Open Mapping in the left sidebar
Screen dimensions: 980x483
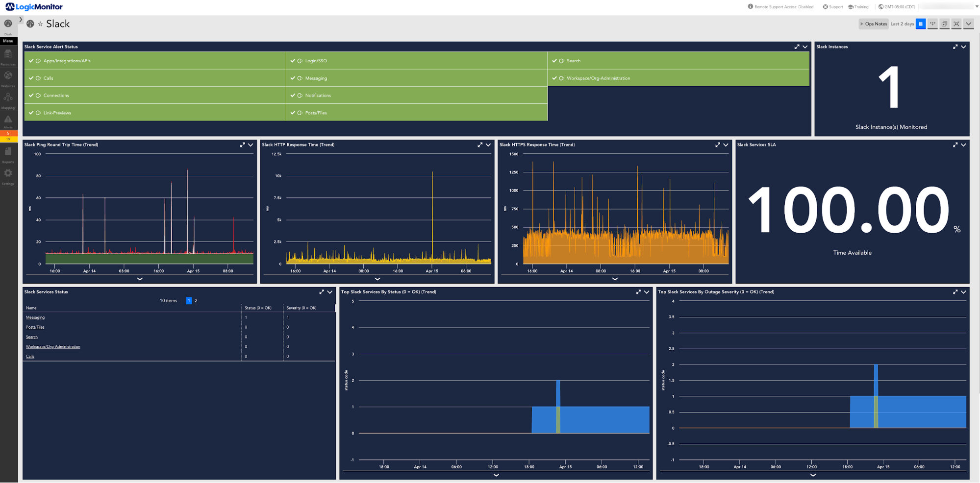click(8, 100)
